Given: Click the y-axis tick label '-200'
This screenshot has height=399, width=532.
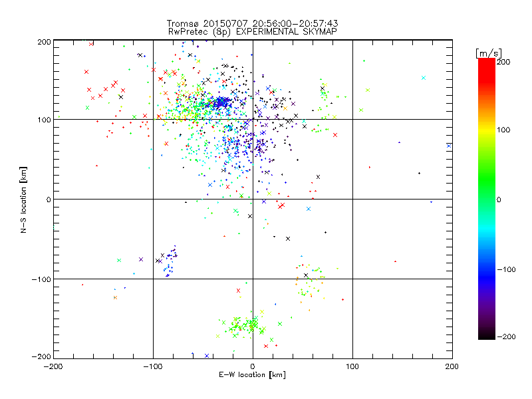Looking at the screenshot, I should point(41,356).
